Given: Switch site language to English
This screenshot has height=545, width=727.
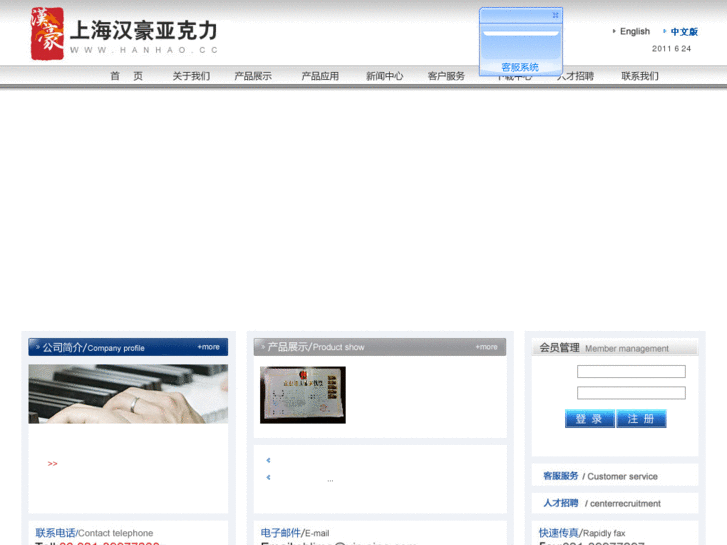Looking at the screenshot, I should point(635,32).
